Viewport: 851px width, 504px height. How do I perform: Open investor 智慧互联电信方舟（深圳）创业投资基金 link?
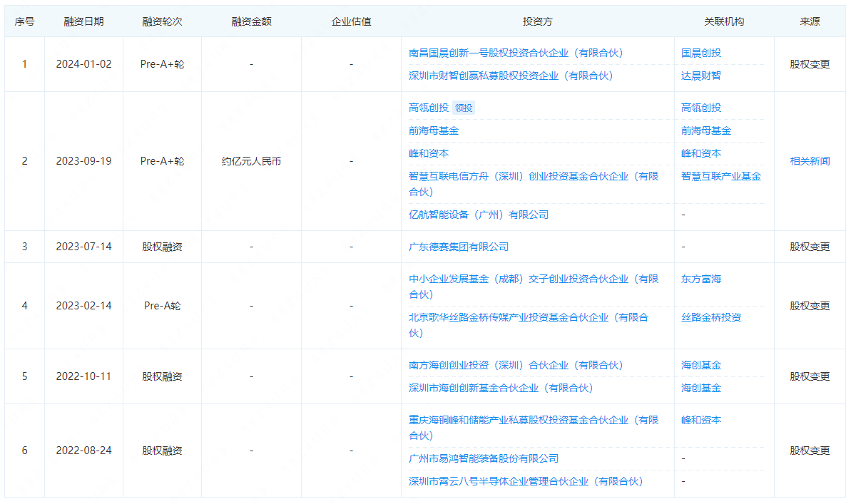(534, 183)
